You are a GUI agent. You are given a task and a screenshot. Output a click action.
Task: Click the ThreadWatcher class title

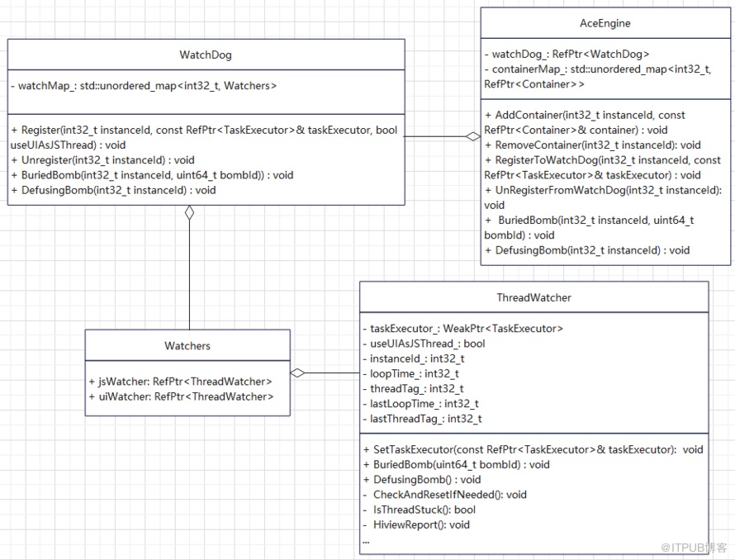coord(533,297)
